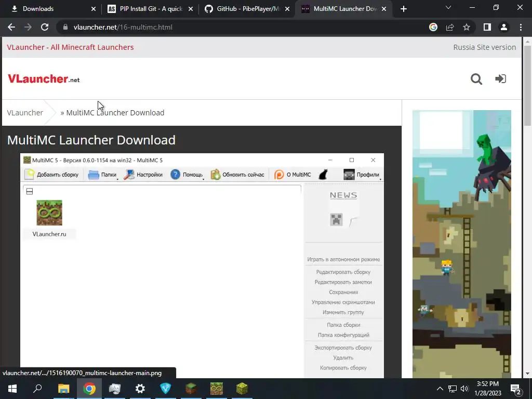Open the tab search chevron
The height and width of the screenshot is (399, 532).
click(448, 7)
